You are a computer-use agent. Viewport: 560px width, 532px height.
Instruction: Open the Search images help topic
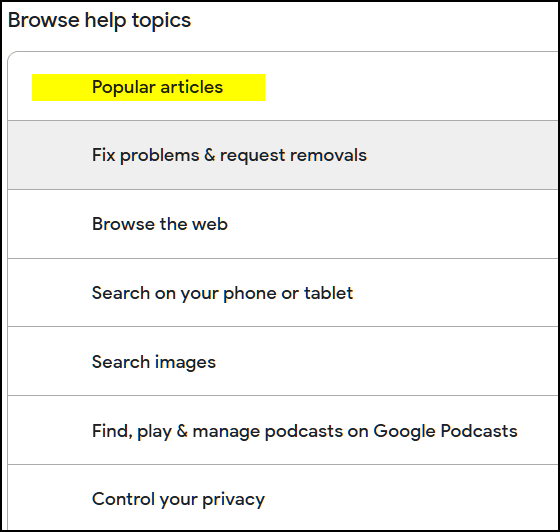tap(282, 361)
